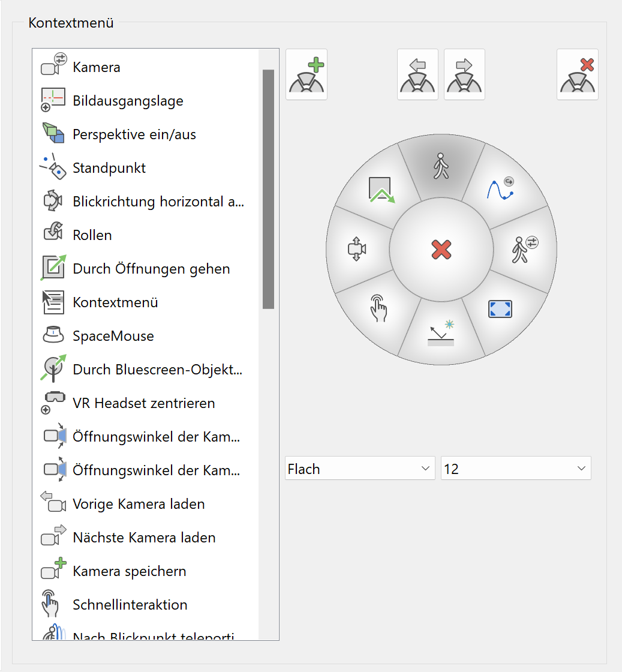This screenshot has width=622, height=672.
Task: Select Kontextmenü list entry
Action: coord(145,302)
